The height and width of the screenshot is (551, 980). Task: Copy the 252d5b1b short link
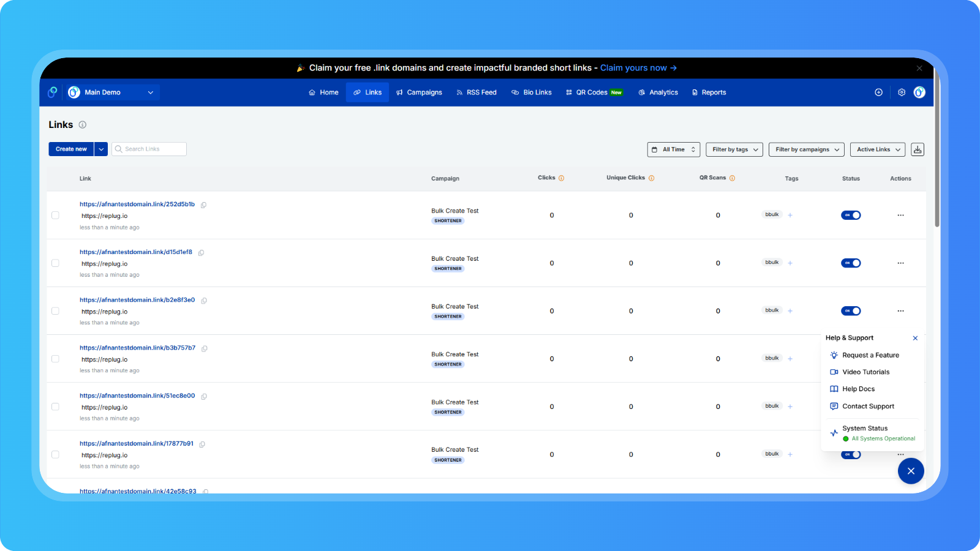click(203, 205)
